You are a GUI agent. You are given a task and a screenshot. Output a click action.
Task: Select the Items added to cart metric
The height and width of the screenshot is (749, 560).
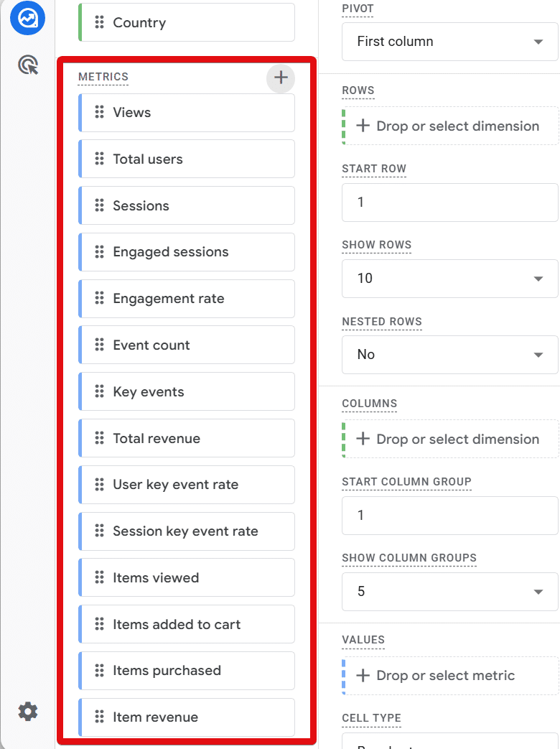(187, 624)
